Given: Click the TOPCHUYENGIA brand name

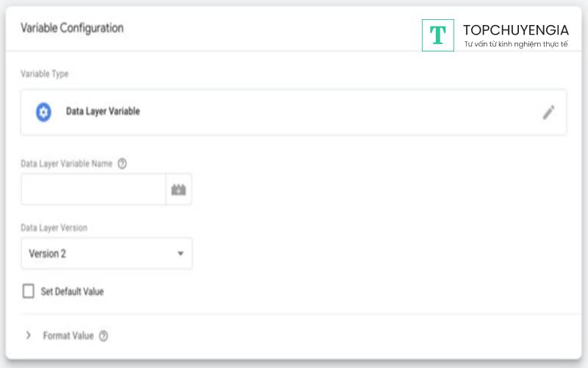Looking at the screenshot, I should [x=516, y=30].
